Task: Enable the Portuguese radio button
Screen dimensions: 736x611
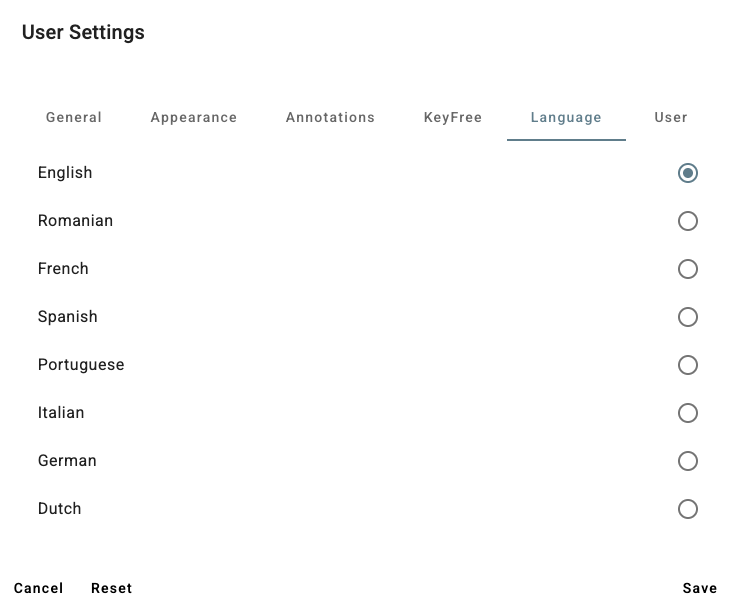Action: (688, 365)
